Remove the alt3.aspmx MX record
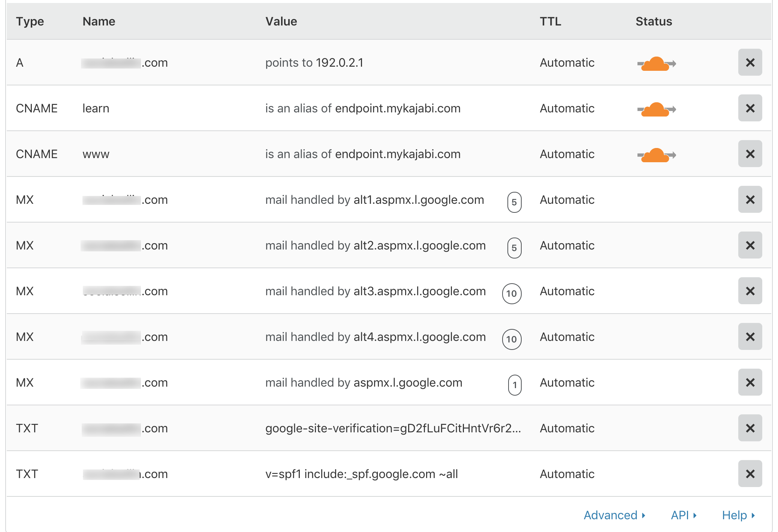Screen dimensions: 778x532 [750, 291]
